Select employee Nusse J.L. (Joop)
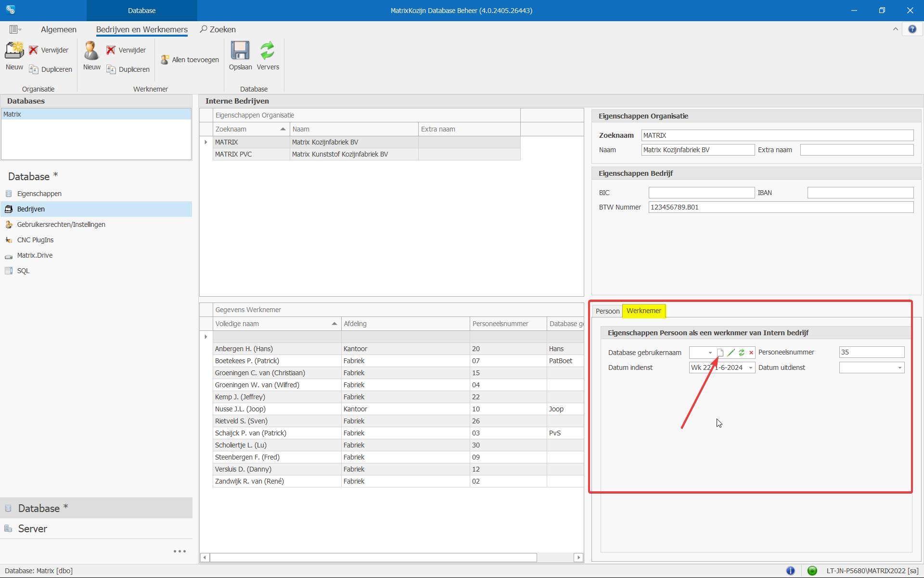Screen dimensions: 924x578 pyautogui.click(x=277, y=409)
